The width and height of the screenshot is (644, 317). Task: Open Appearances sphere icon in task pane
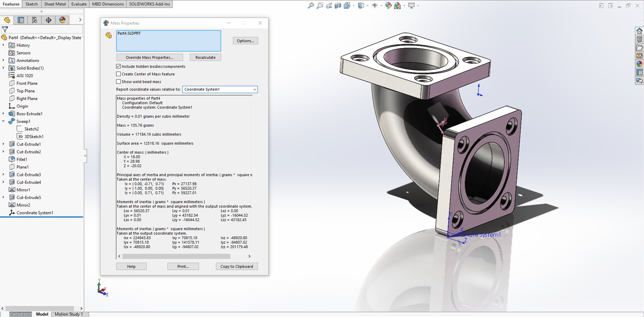(x=639, y=64)
